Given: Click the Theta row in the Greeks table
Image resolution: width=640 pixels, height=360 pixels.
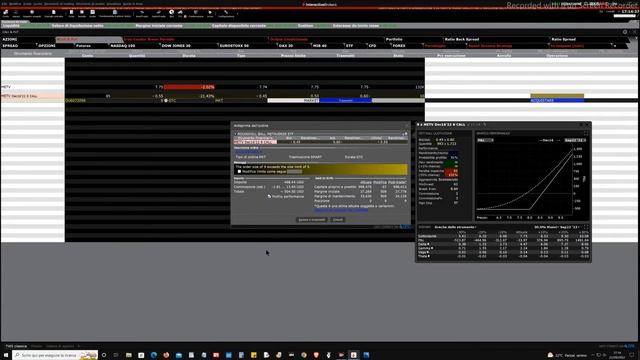Looking at the screenshot, I should [x=503, y=256].
